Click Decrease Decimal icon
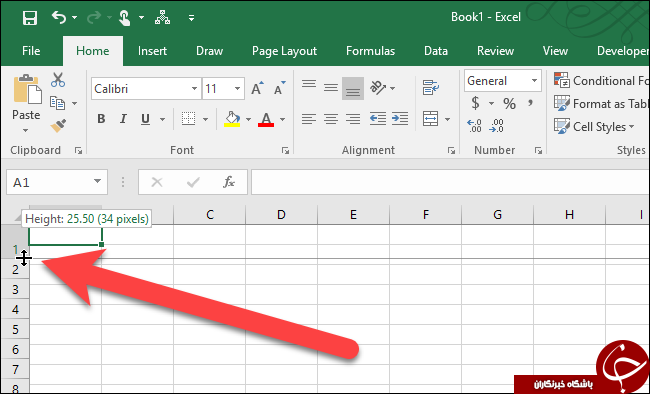The width and height of the screenshot is (650, 394). (x=496, y=126)
